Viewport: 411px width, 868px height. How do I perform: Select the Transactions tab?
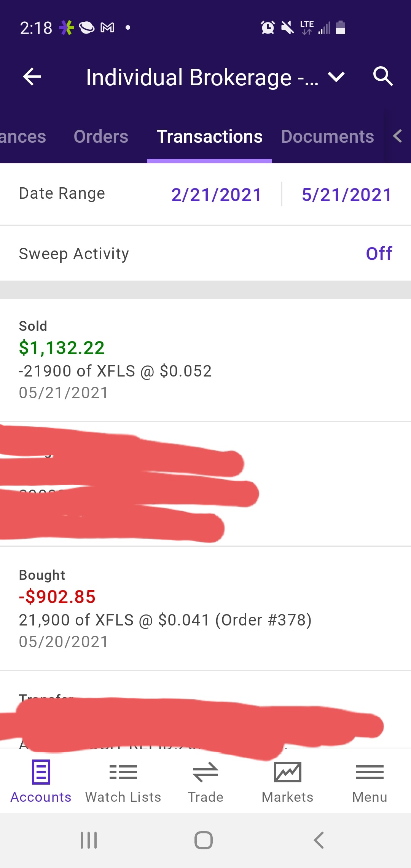209,137
